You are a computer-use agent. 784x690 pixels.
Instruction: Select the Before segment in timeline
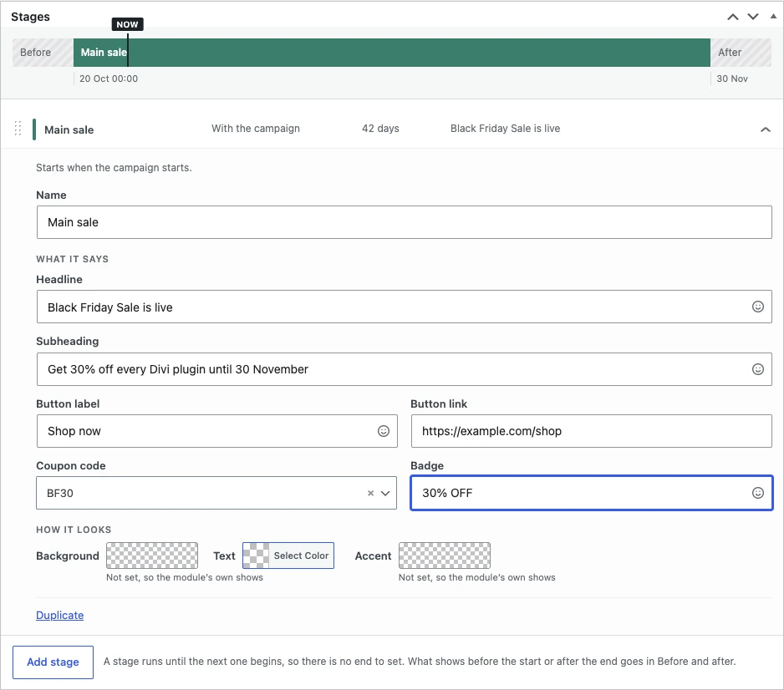click(43, 53)
